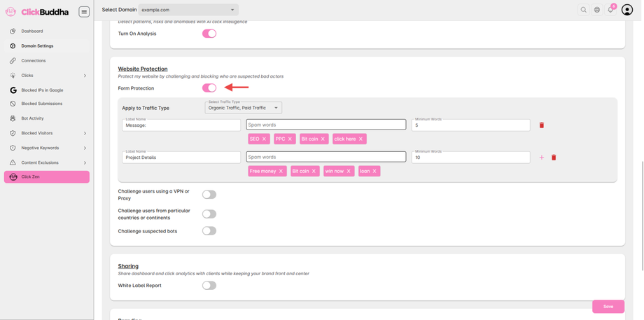644x320 pixels.
Task: Click the search icon in top bar
Action: [583, 10]
